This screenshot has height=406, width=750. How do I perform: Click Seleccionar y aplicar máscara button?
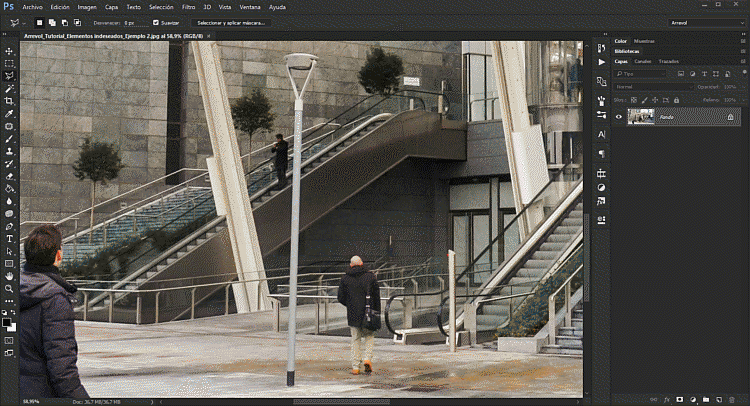[231, 22]
